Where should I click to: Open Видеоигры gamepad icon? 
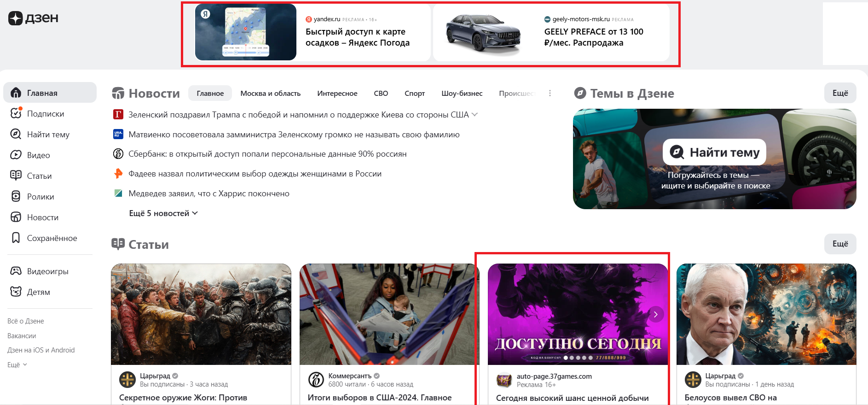16,271
